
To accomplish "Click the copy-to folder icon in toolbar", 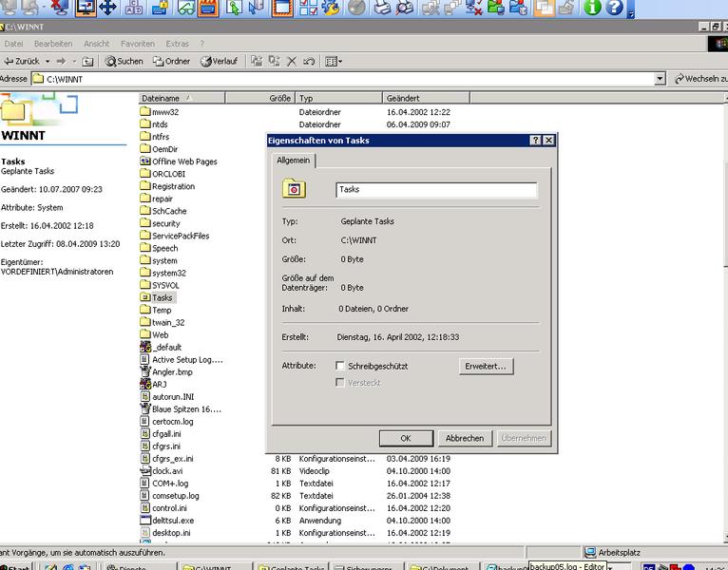I will (x=275, y=61).
